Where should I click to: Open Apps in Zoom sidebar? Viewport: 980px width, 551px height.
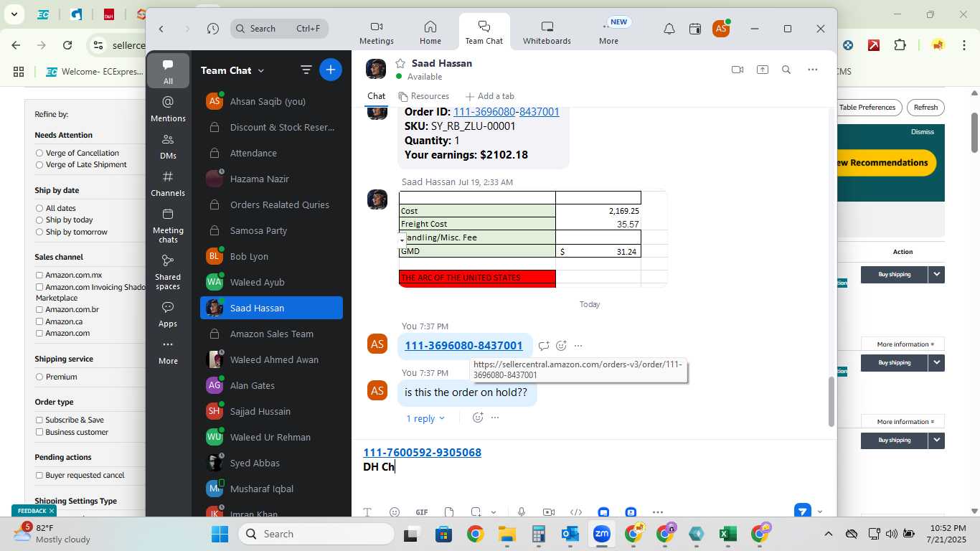pyautogui.click(x=168, y=314)
